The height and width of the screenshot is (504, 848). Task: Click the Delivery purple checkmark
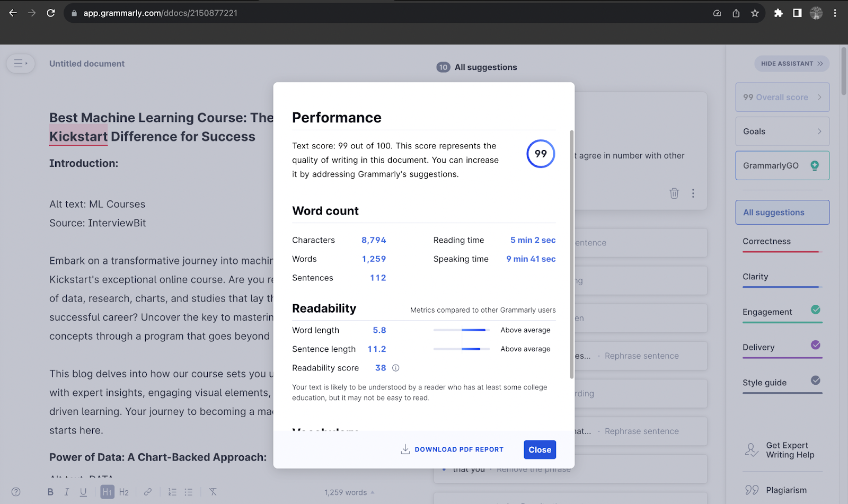tap(816, 345)
